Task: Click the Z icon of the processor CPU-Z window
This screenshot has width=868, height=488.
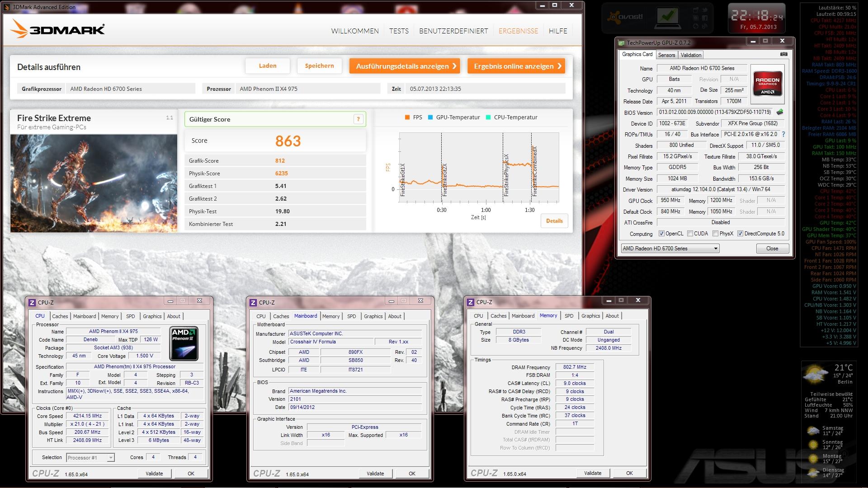Action: pos(32,303)
